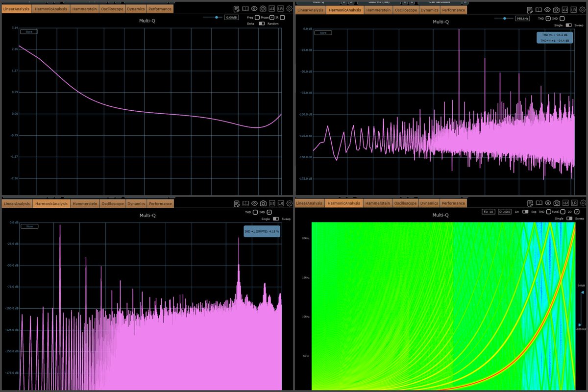Click Store button in bottom-left IMD graph

(29, 226)
